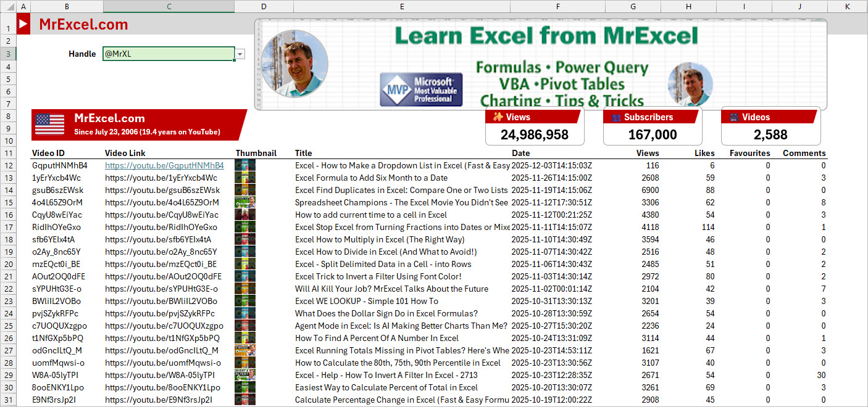Select the subscribers count 167,000
The height and width of the screenshot is (407, 868).
coord(653,134)
